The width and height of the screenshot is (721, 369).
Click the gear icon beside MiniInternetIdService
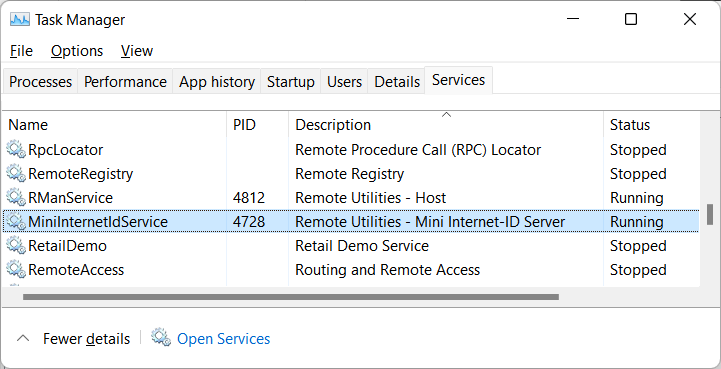click(16, 222)
